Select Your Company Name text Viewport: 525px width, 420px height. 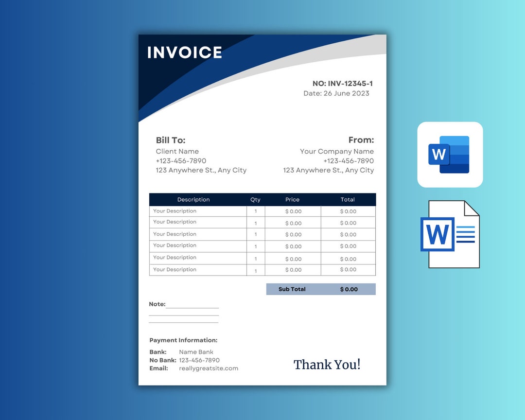pos(337,151)
